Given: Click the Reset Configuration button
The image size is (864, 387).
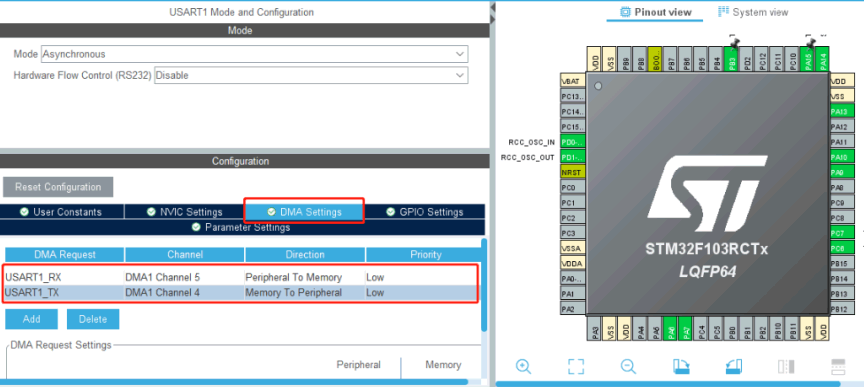Looking at the screenshot, I should [58, 187].
